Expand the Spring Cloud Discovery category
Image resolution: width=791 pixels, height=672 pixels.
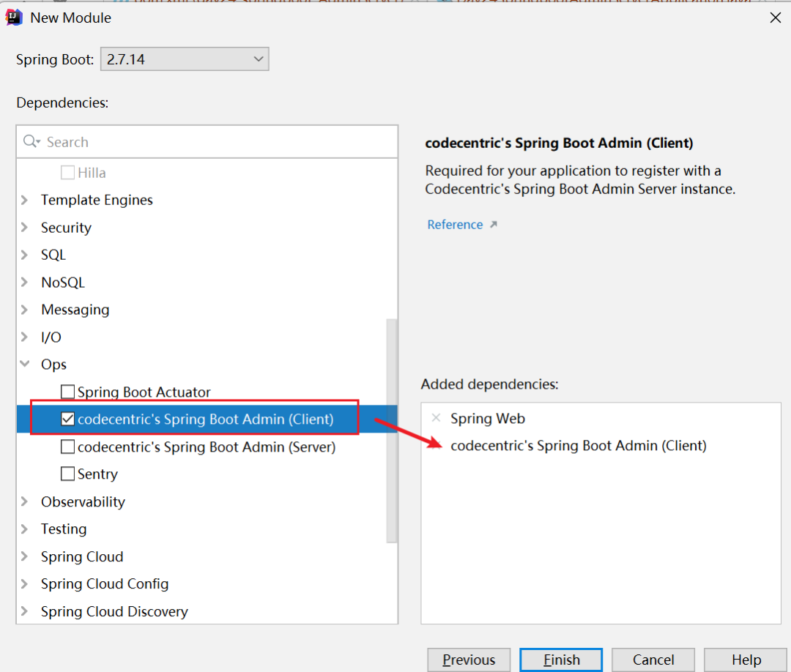25,611
